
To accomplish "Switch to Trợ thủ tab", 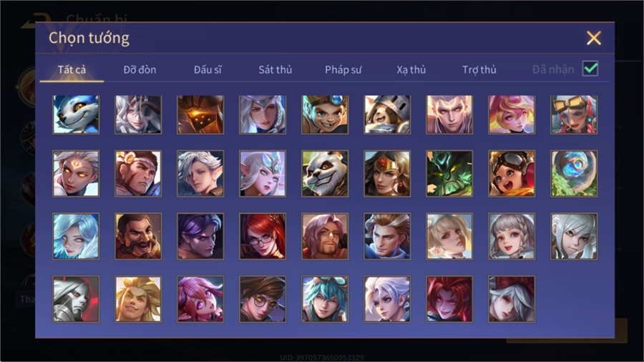I will [479, 70].
